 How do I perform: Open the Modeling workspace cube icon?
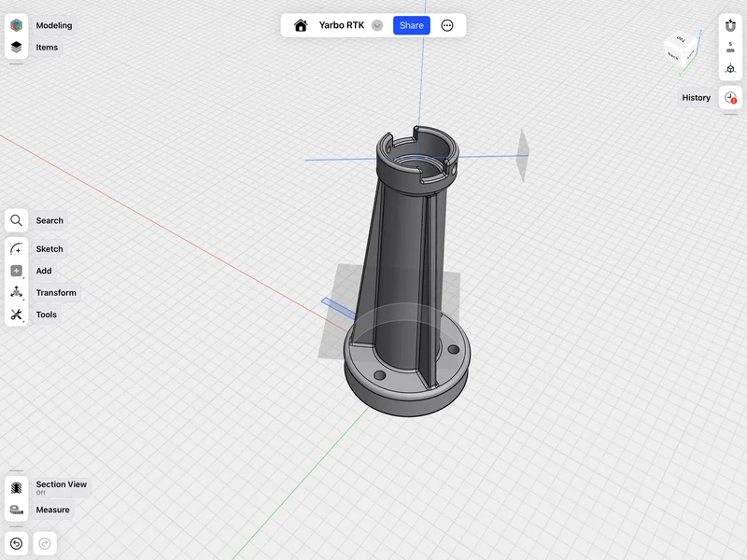(16, 25)
